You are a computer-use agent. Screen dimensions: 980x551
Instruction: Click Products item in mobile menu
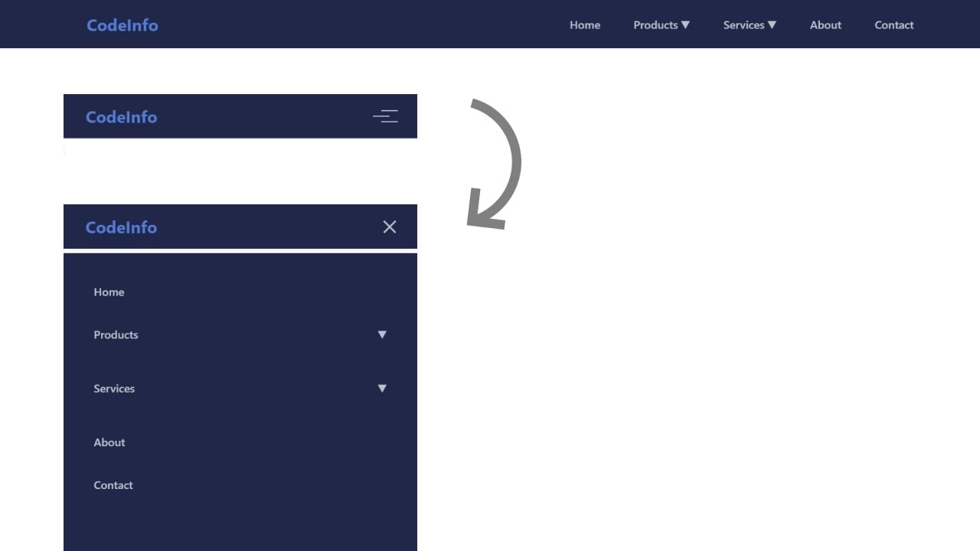coord(116,334)
